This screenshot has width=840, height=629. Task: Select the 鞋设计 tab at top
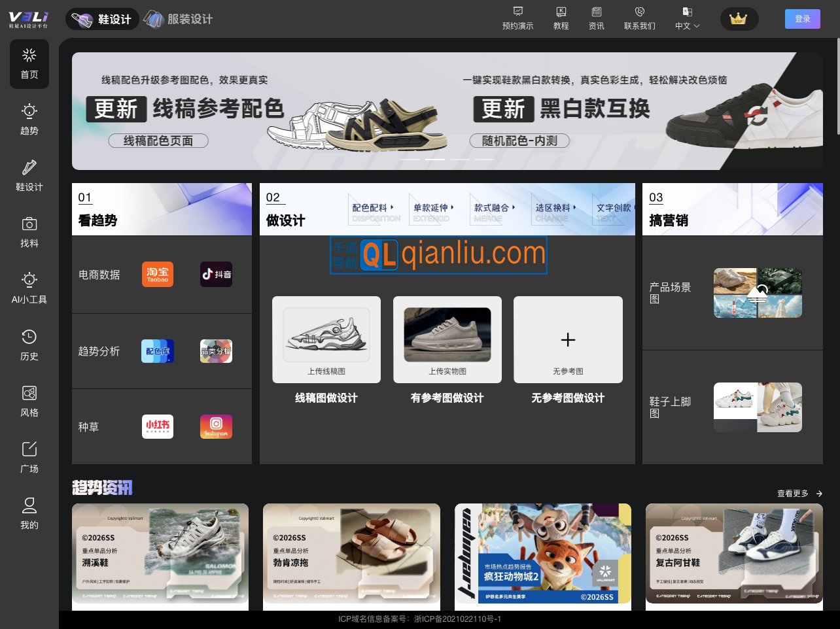(x=102, y=19)
